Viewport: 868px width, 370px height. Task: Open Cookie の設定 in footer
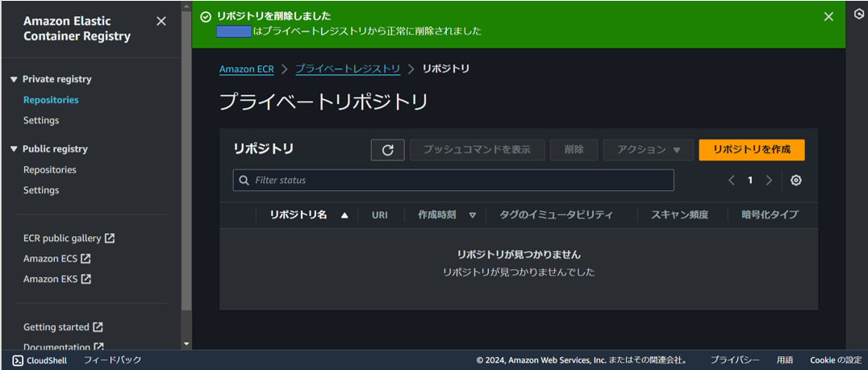click(x=836, y=360)
